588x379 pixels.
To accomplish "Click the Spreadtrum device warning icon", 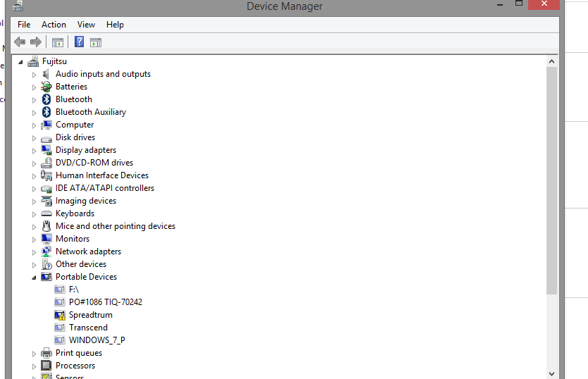I will click(x=60, y=315).
